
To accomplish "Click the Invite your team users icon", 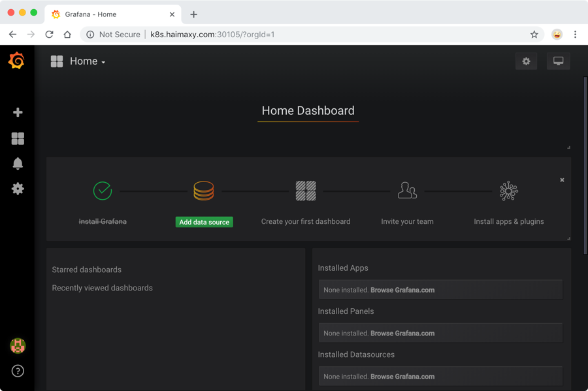I will point(407,190).
